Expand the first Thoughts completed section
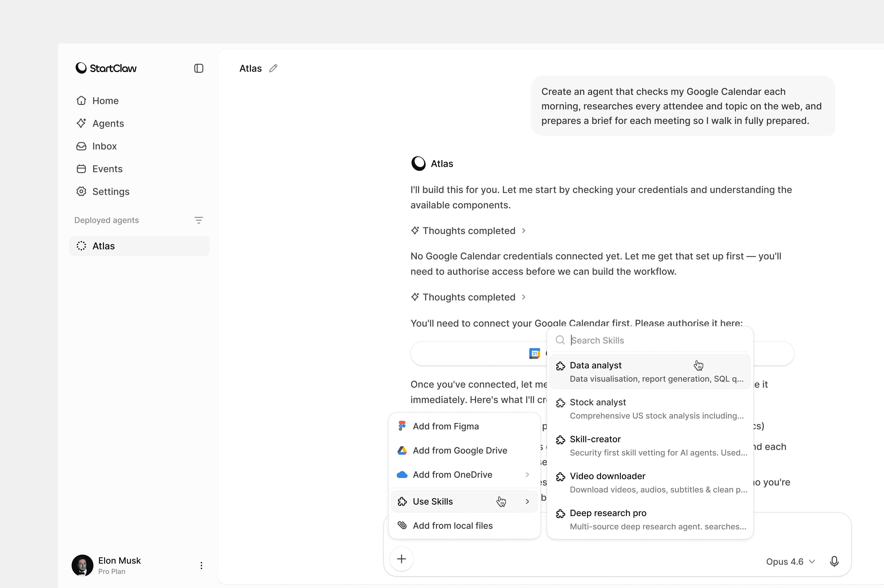This screenshot has height=588, width=884. pos(468,231)
